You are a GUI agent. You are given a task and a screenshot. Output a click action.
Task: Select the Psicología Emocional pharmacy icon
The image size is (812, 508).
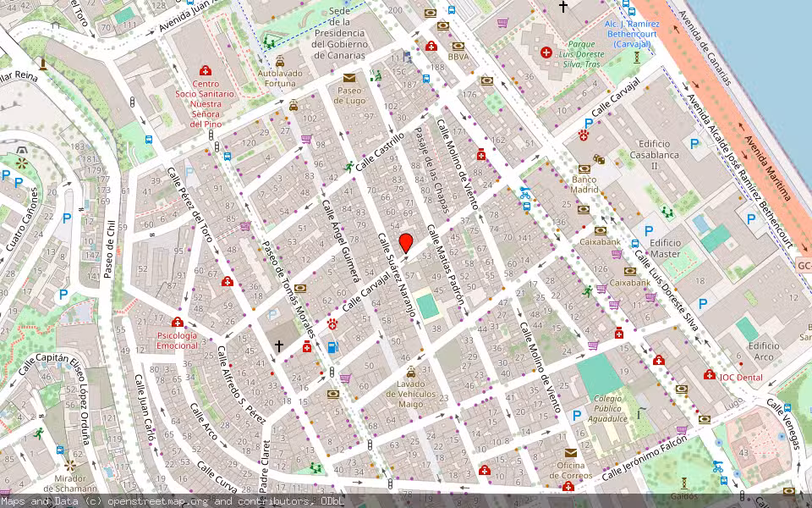point(178,323)
